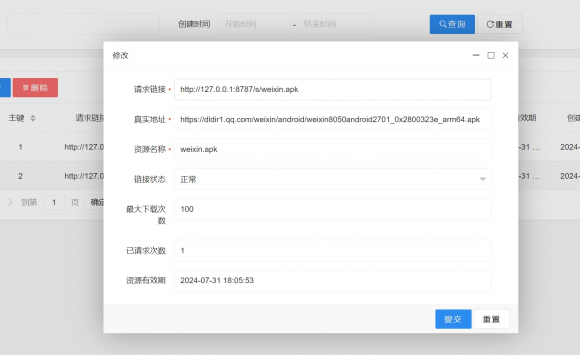Click the 查询 search button
This screenshot has height=360, width=580.
(452, 24)
